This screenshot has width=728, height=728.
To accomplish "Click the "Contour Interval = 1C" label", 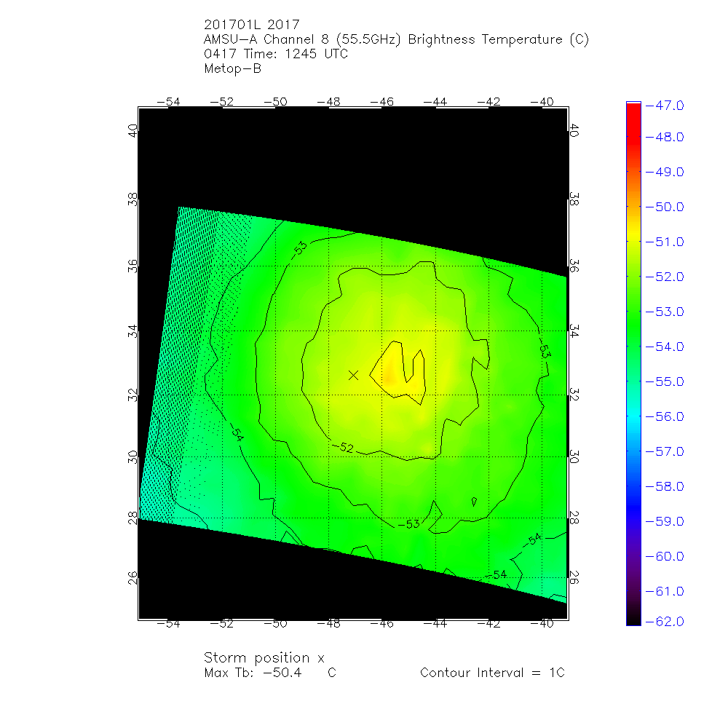I will (492, 673).
